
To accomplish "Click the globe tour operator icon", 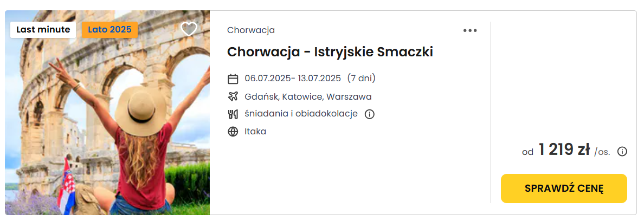I will (x=233, y=132).
